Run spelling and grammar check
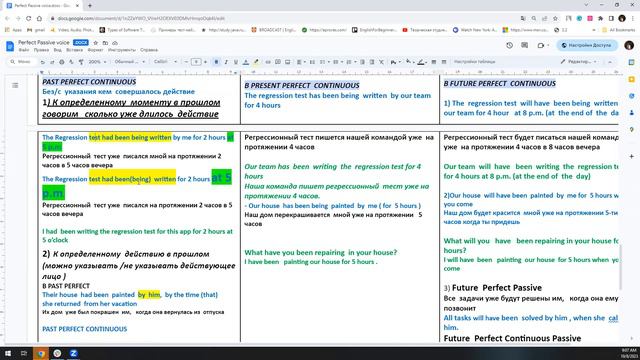 point(71,62)
